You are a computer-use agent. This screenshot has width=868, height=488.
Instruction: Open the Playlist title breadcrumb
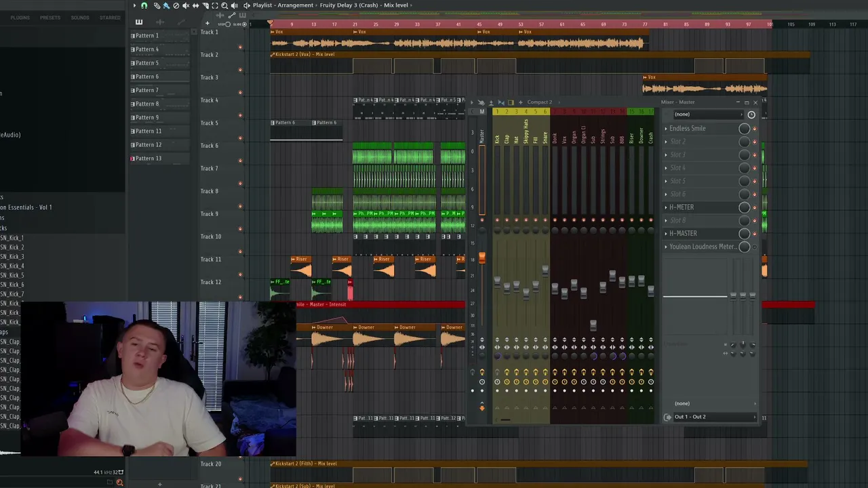tap(262, 5)
